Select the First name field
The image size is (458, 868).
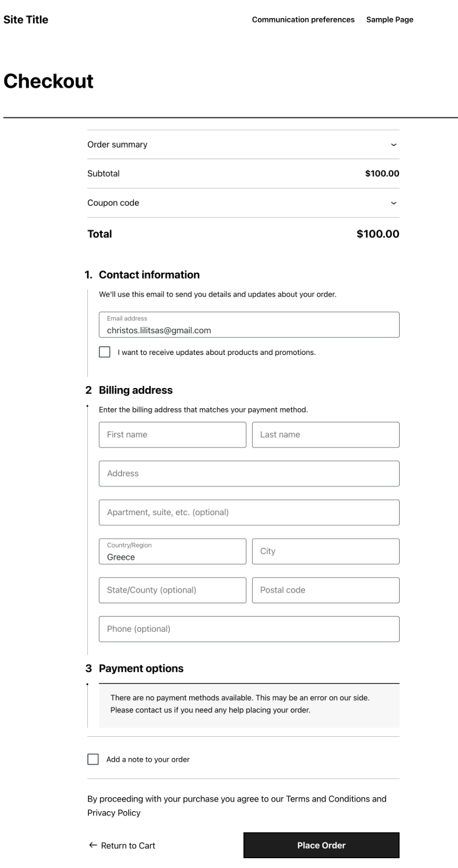[x=172, y=435]
